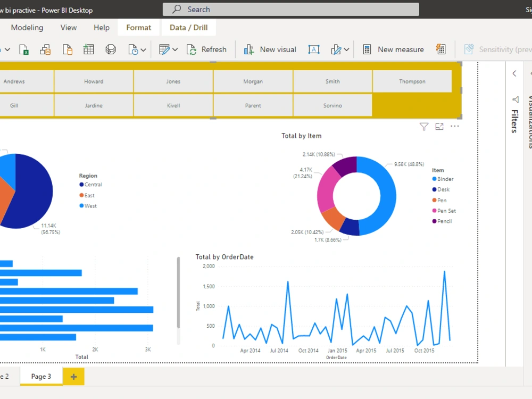This screenshot has width=532, height=399.
Task: Switch to the Page 3 tab
Action: tap(41, 376)
